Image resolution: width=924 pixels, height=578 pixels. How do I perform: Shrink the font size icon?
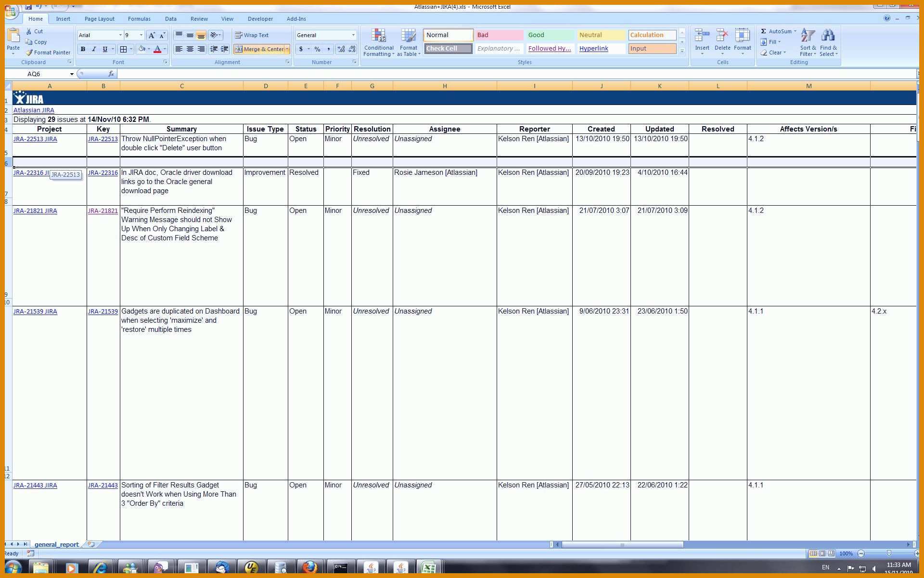(163, 35)
